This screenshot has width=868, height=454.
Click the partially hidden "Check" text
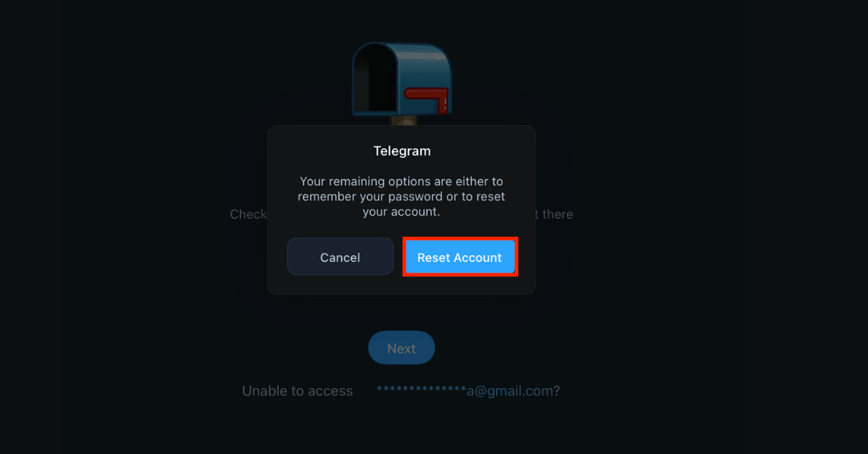click(x=248, y=214)
